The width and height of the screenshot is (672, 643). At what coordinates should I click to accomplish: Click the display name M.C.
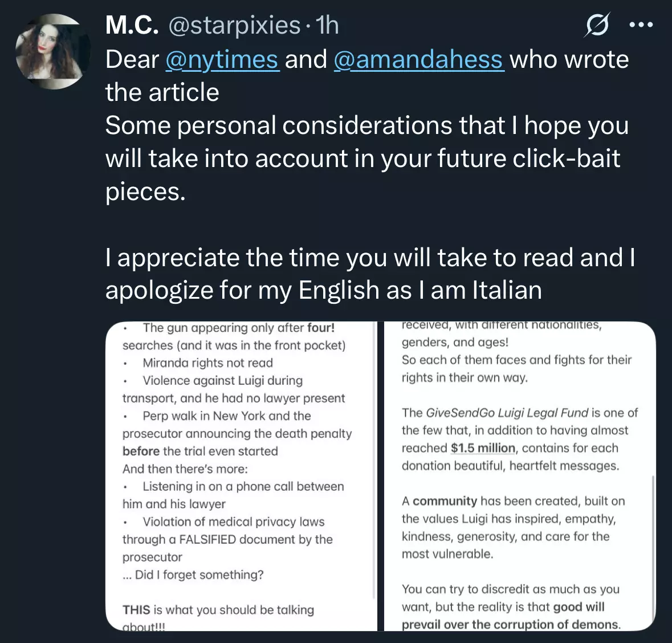click(132, 25)
